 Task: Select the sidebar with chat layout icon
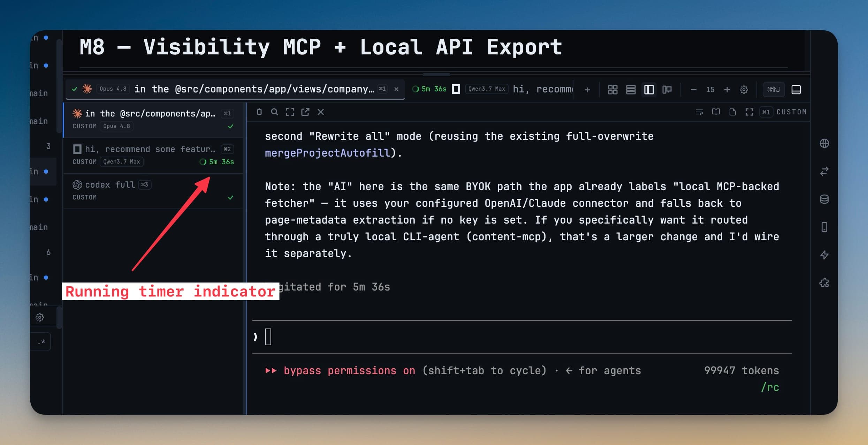click(x=667, y=90)
